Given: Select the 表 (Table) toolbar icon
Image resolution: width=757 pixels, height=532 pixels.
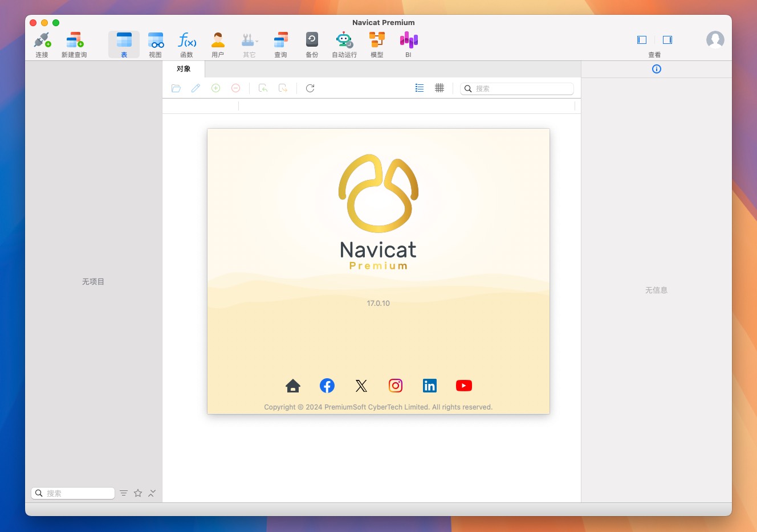Looking at the screenshot, I should click(x=124, y=44).
